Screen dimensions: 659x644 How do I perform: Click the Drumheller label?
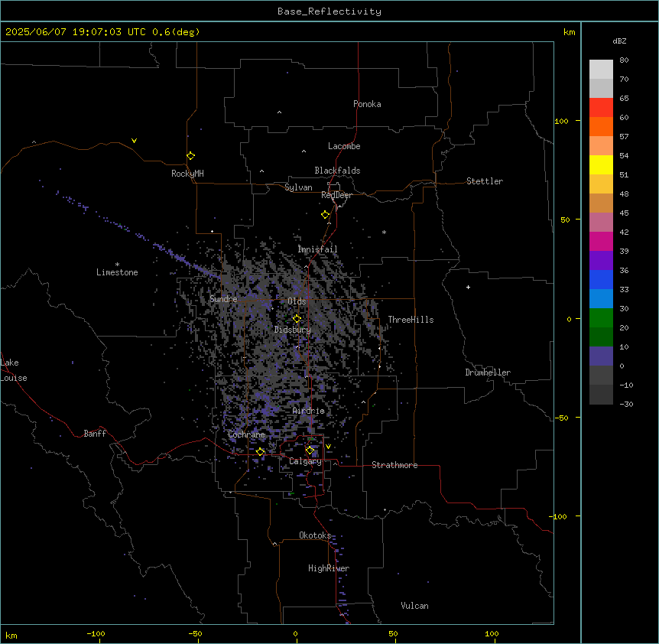[x=488, y=372]
